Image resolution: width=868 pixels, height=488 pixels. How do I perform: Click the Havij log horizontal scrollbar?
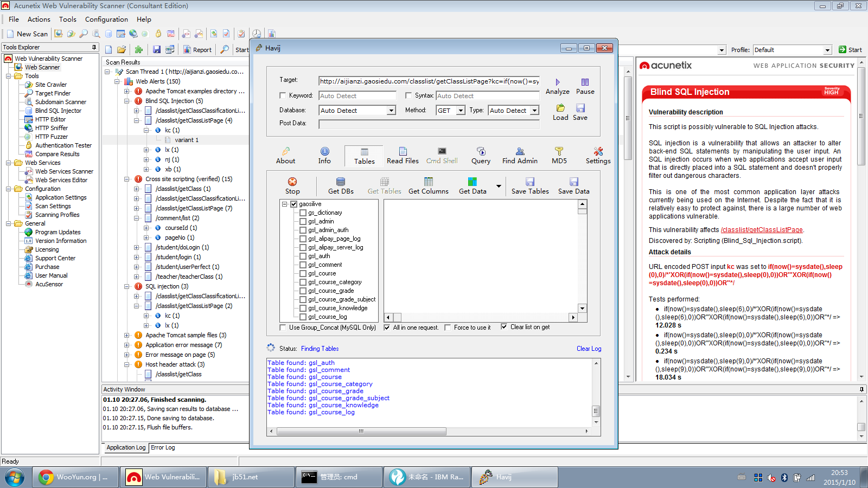[x=361, y=432]
